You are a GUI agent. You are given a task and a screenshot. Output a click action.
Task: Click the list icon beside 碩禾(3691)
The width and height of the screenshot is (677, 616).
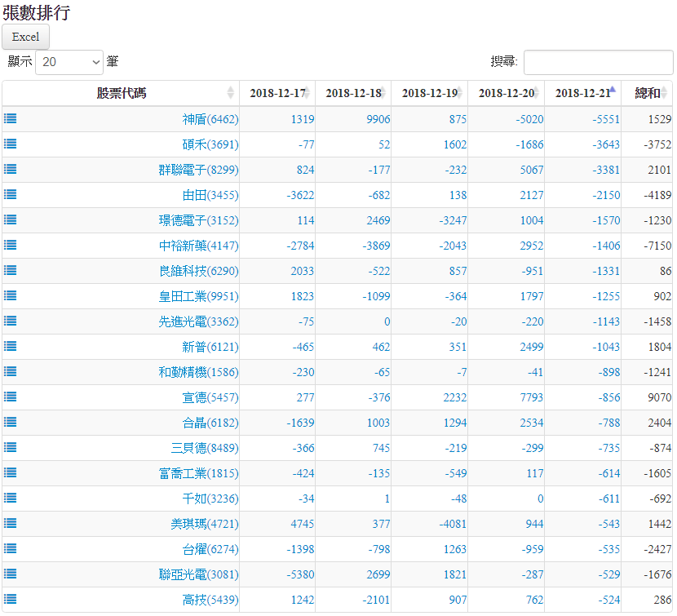click(x=10, y=144)
